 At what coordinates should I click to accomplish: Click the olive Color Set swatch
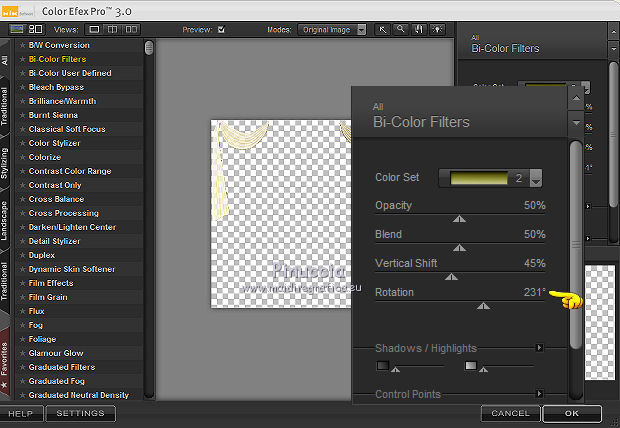(479, 178)
